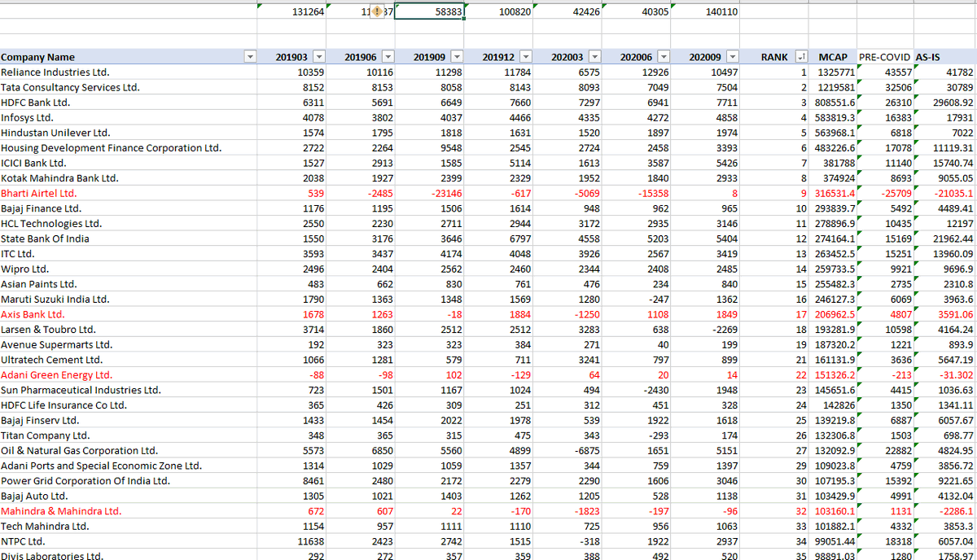The width and height of the screenshot is (977, 560).
Task: Select the Adani Green Energy Ltd. cell
Action: 57,374
